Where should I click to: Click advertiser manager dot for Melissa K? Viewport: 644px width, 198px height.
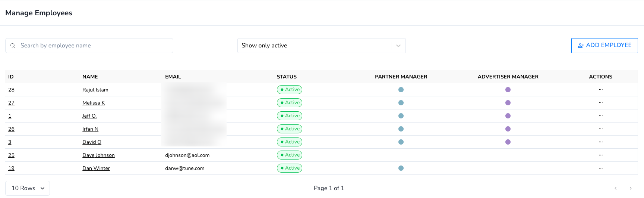[x=508, y=103]
